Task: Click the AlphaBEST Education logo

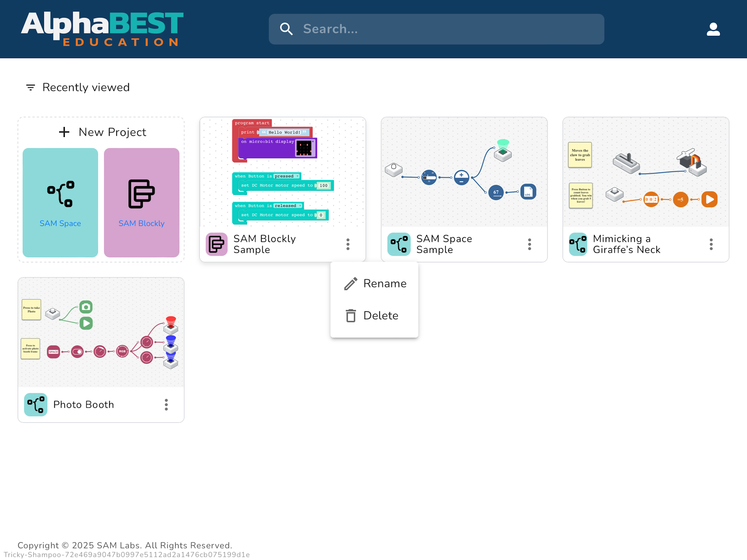Action: point(102,29)
